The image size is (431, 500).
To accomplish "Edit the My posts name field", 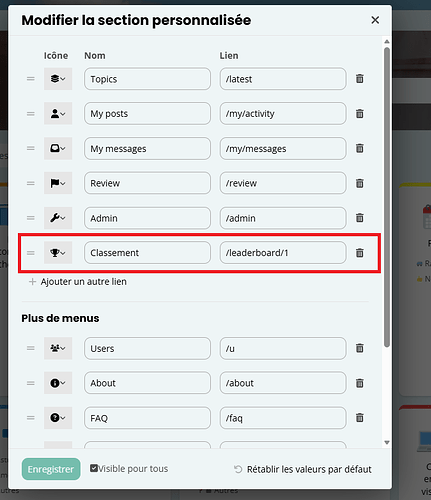I will [147, 114].
